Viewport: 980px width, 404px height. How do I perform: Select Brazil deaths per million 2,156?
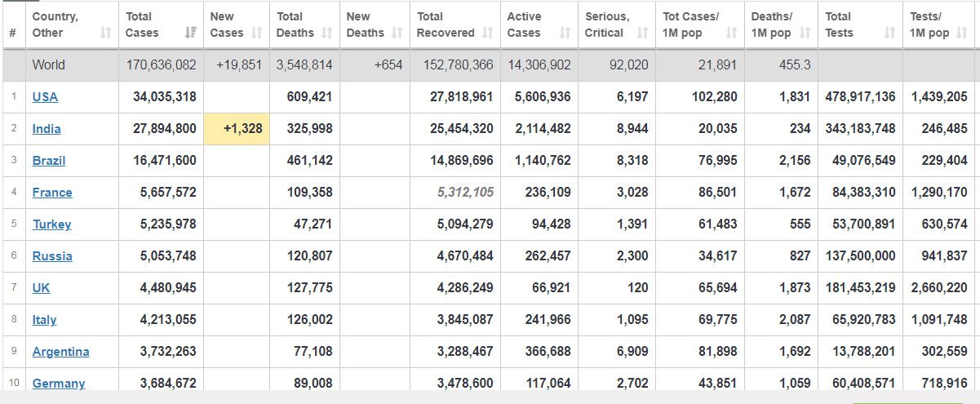[x=795, y=160]
